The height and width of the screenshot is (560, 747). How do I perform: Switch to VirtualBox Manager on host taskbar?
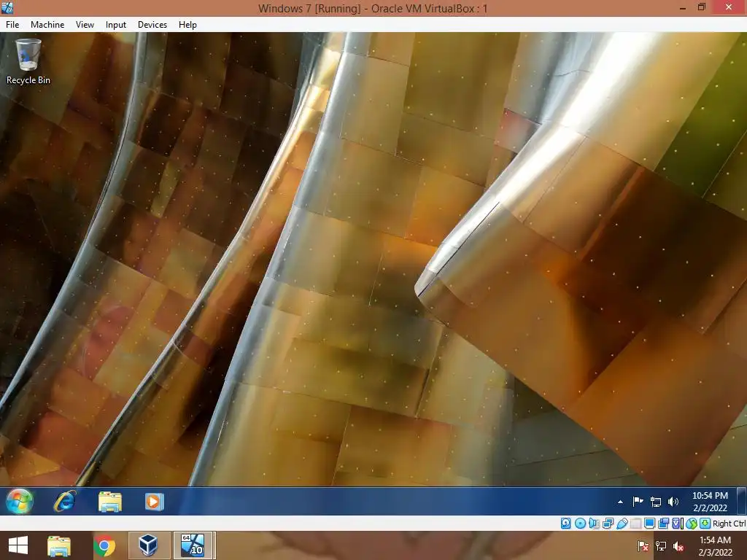(x=149, y=545)
